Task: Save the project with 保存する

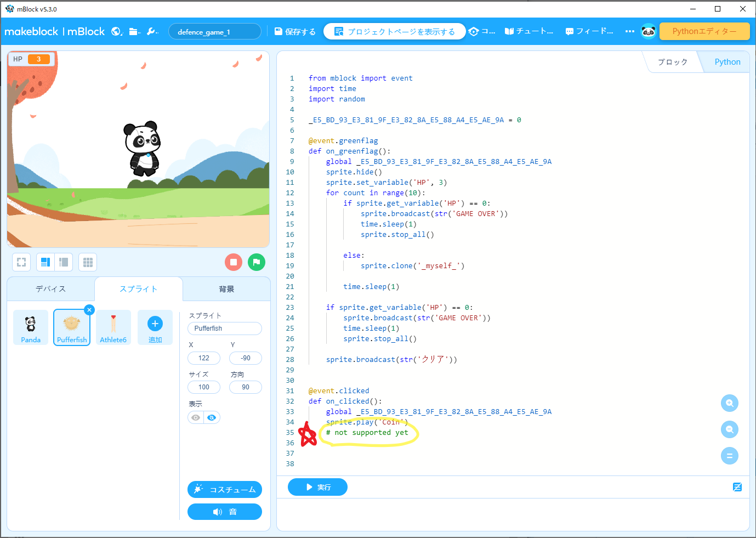Action: coord(295,32)
